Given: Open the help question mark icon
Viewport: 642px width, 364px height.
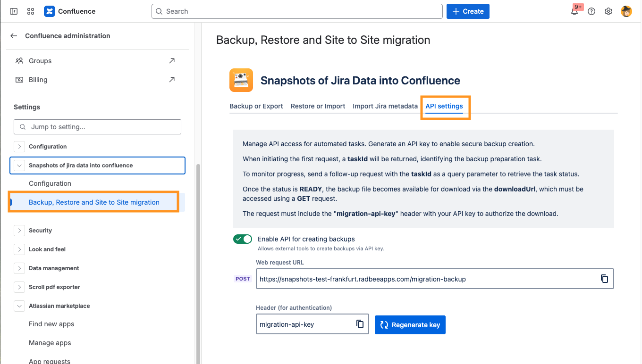Looking at the screenshot, I should (x=591, y=11).
